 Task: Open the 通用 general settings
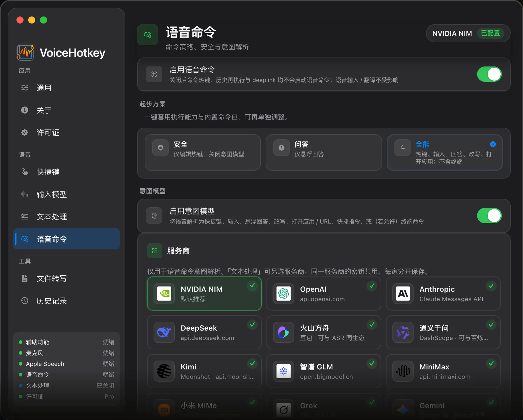66,88
